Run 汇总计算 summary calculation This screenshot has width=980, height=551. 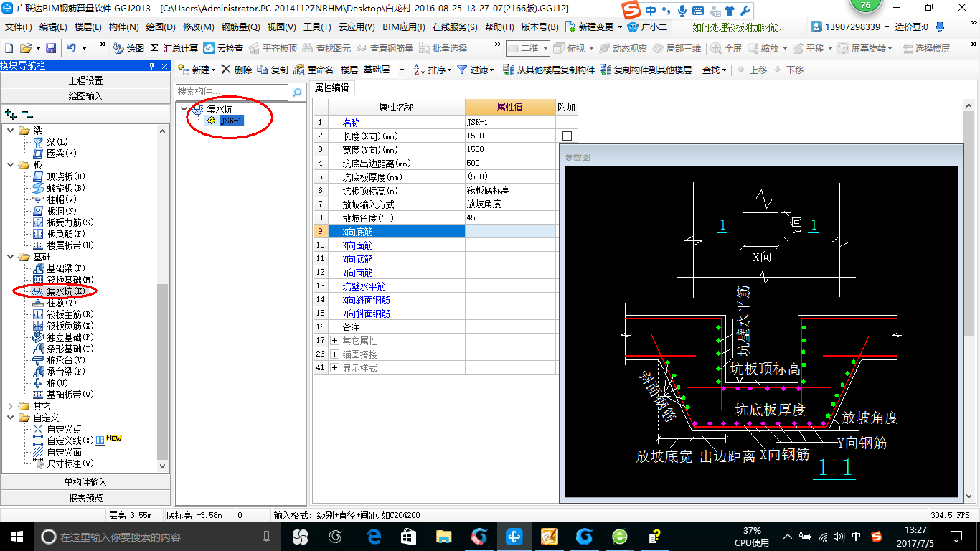point(174,48)
